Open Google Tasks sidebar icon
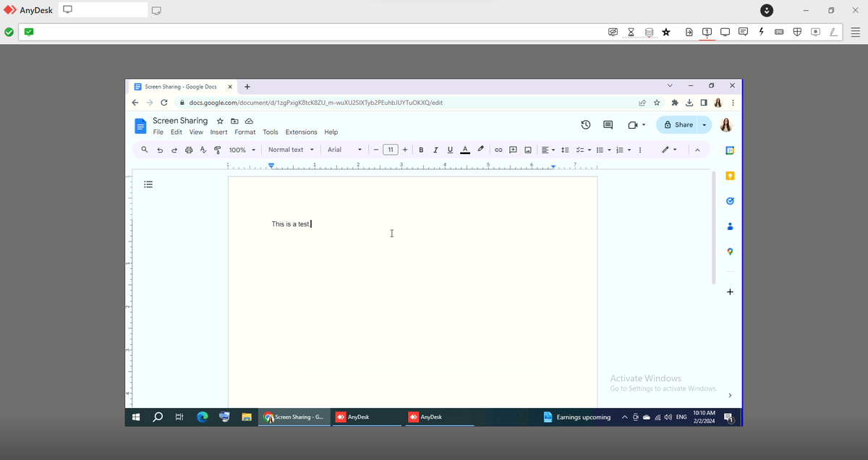868x460 pixels. pos(729,200)
